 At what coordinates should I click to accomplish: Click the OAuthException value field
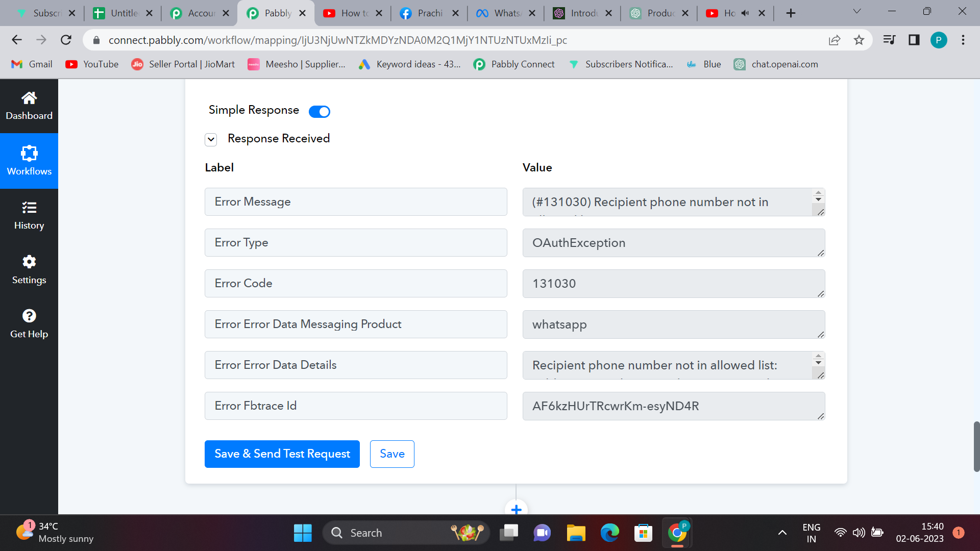pos(674,243)
